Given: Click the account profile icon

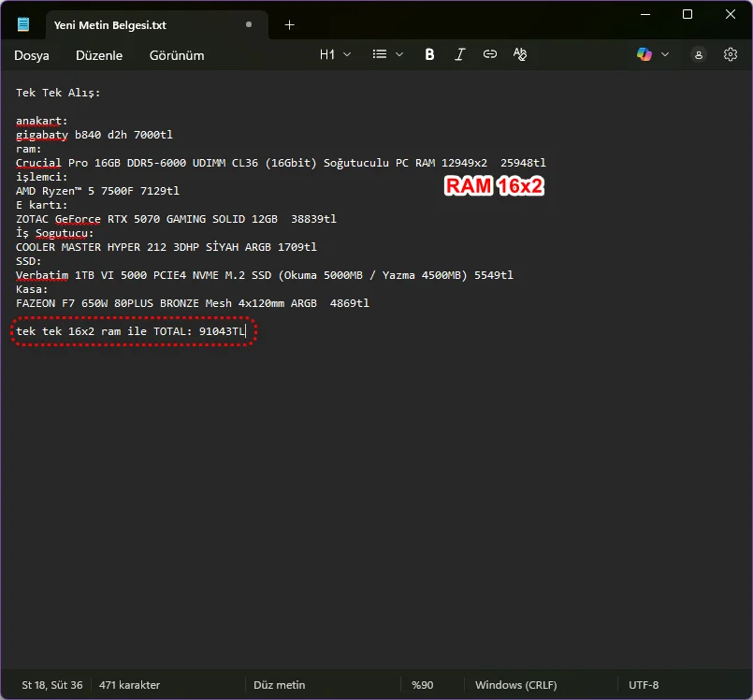Looking at the screenshot, I should (x=699, y=55).
